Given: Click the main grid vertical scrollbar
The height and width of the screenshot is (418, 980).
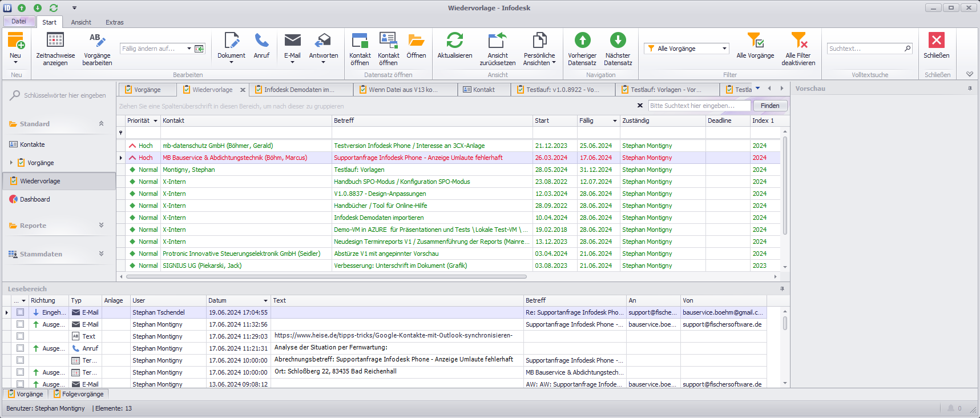Looking at the screenshot, I should [785, 186].
